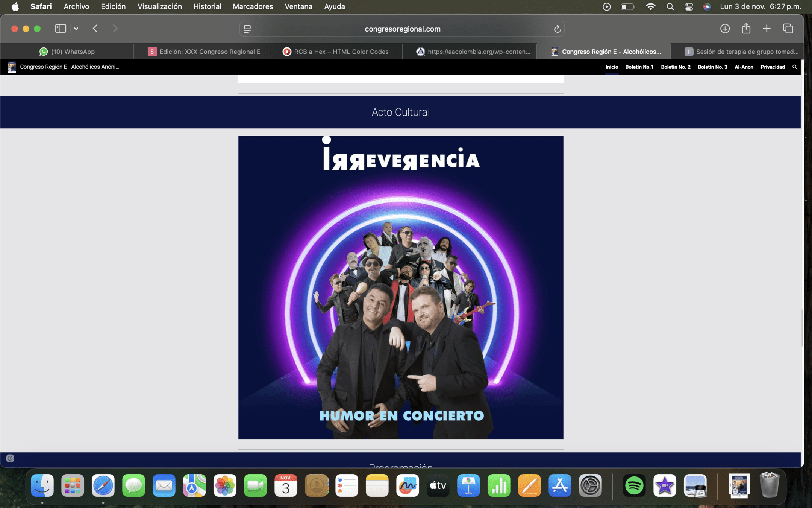
Task: Open new tab with plus icon
Action: coord(767,29)
